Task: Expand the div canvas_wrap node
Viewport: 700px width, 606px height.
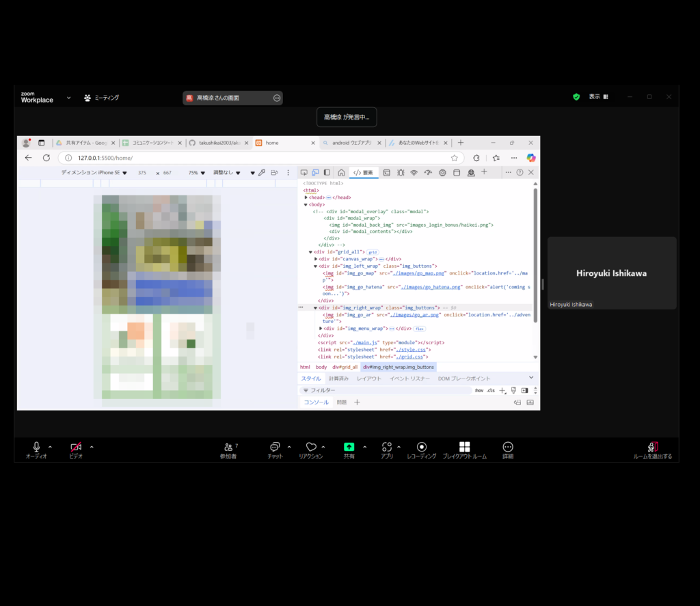Action: (x=316, y=259)
